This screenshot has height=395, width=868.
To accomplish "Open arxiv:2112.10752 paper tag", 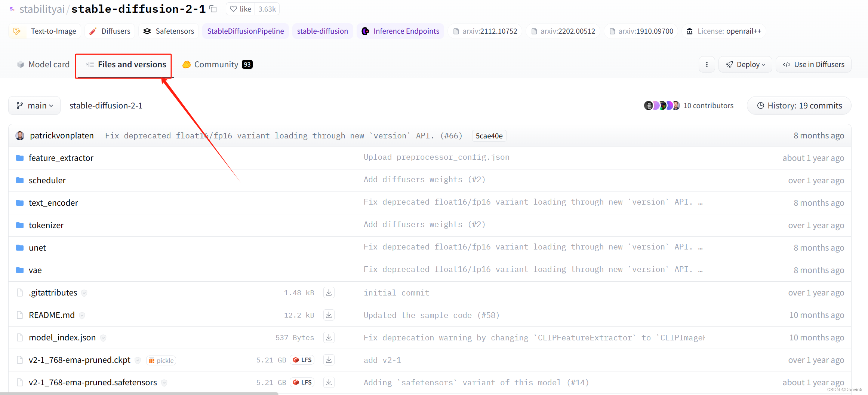I will [485, 31].
